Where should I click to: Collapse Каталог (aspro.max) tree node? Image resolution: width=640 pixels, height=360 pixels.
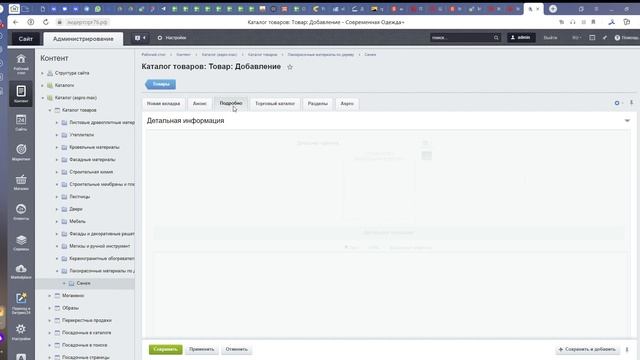(x=42, y=98)
